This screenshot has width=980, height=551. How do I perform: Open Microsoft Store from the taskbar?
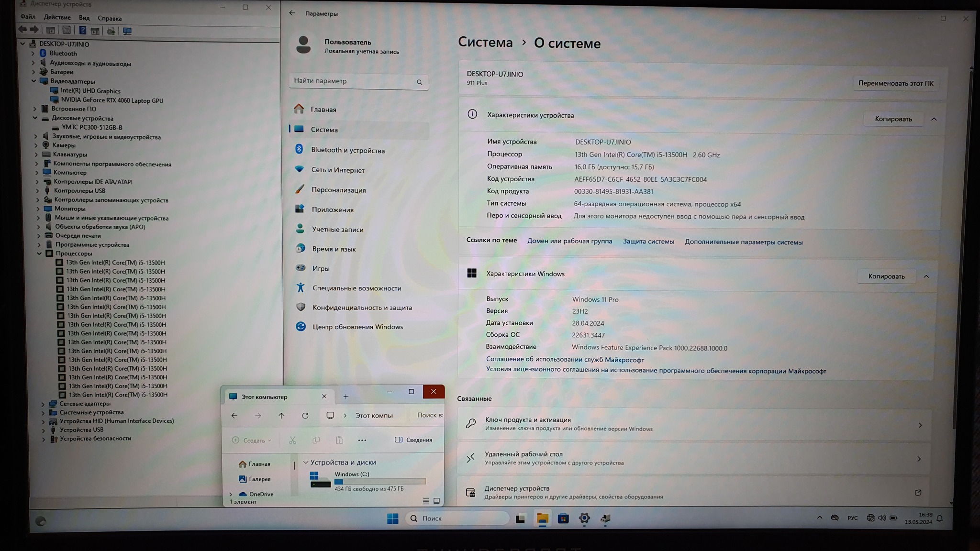pyautogui.click(x=563, y=518)
